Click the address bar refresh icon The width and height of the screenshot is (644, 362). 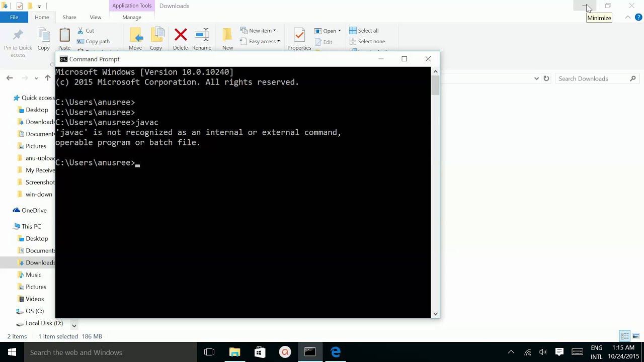546,78
